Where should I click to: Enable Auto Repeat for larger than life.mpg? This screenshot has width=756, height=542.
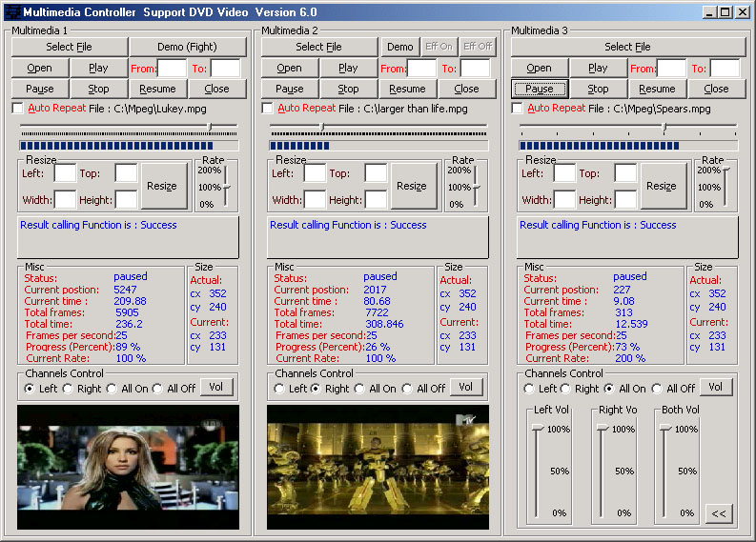(267, 108)
